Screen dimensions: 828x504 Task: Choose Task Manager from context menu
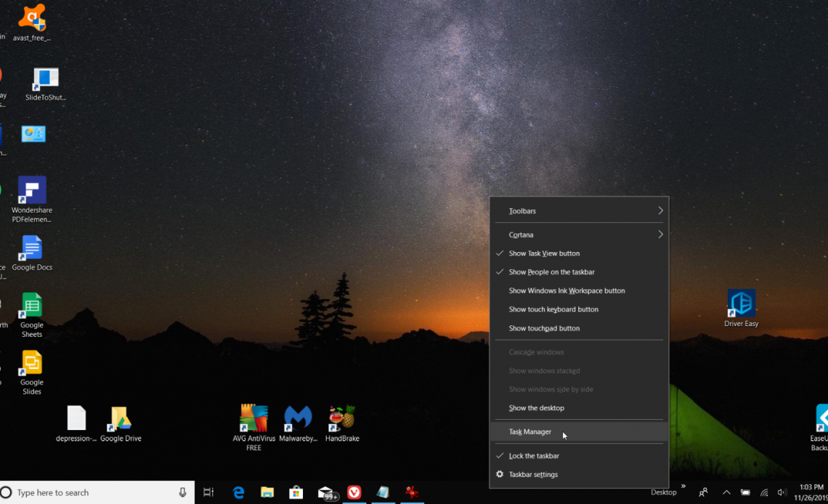pyautogui.click(x=530, y=432)
